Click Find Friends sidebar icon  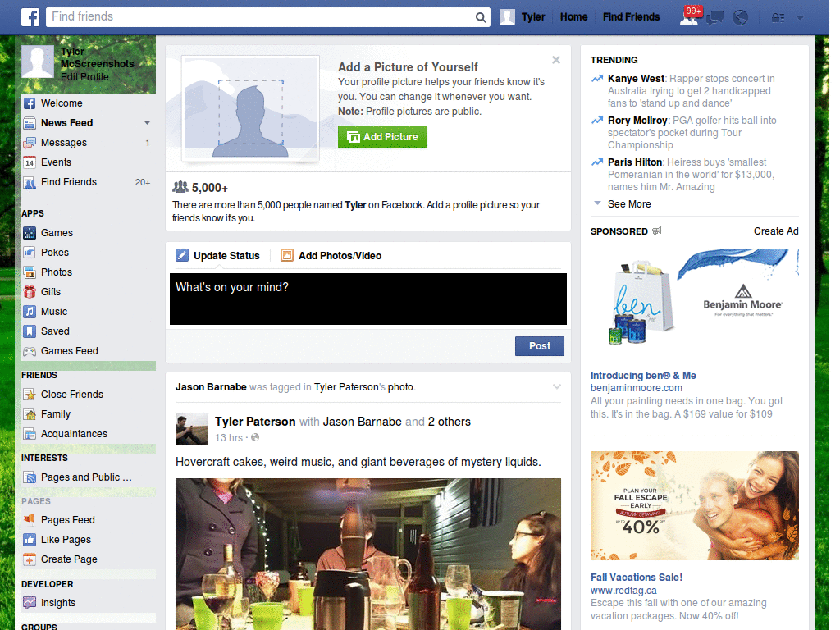pyautogui.click(x=30, y=183)
